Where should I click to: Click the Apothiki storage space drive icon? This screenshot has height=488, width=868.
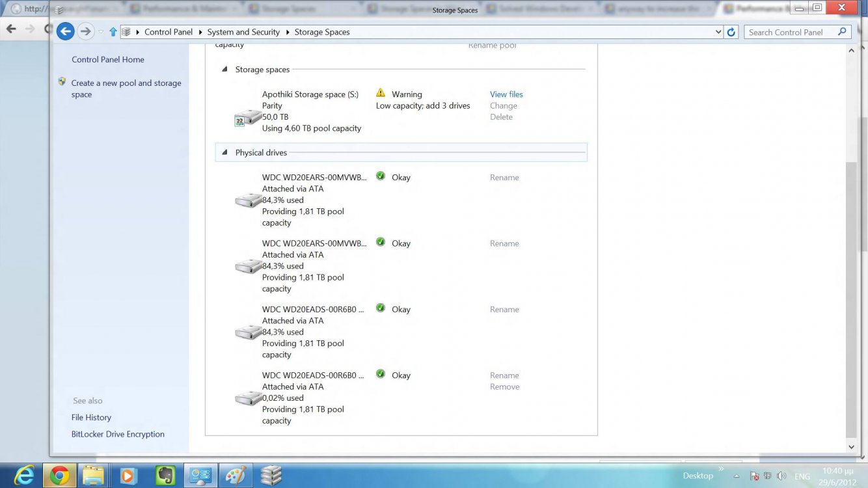(x=248, y=118)
